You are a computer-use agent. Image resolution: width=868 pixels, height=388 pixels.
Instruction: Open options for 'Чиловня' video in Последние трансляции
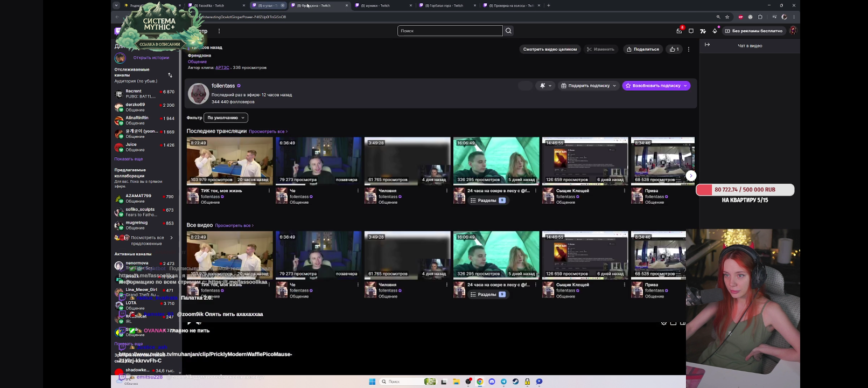[x=447, y=191]
